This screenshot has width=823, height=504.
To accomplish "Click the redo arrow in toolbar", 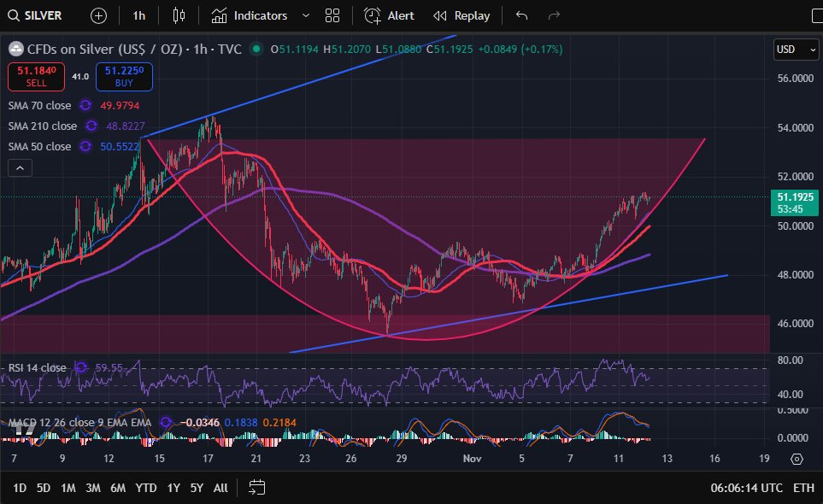I will 554,15.
